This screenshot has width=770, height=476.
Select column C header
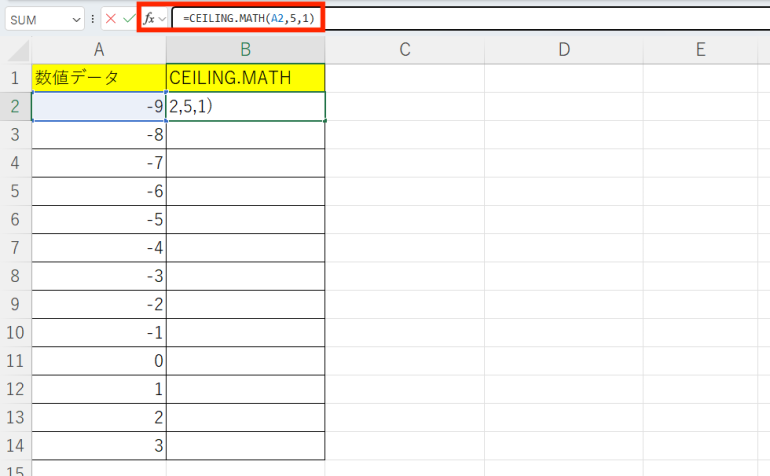pyautogui.click(x=405, y=50)
